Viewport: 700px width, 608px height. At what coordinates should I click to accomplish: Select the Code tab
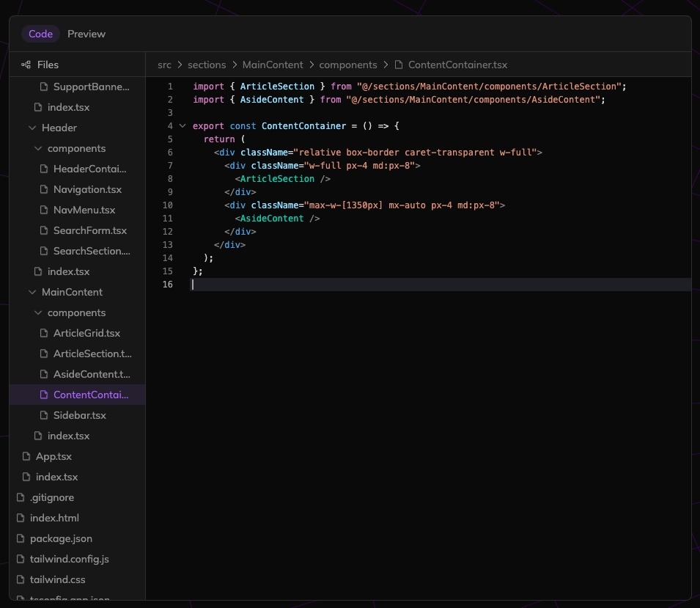pos(40,34)
